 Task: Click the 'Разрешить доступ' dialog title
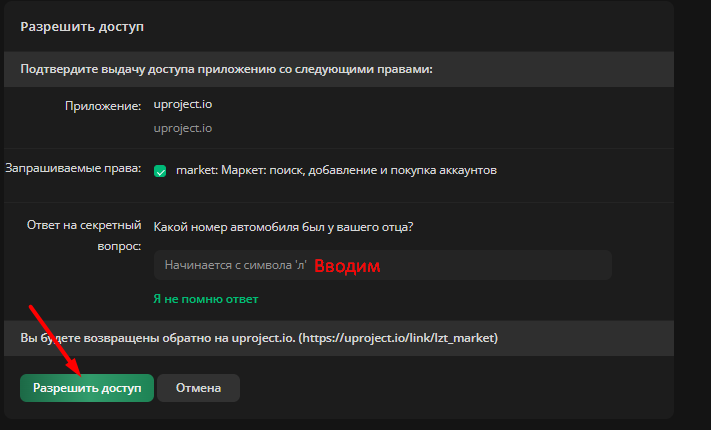pyautogui.click(x=80, y=27)
